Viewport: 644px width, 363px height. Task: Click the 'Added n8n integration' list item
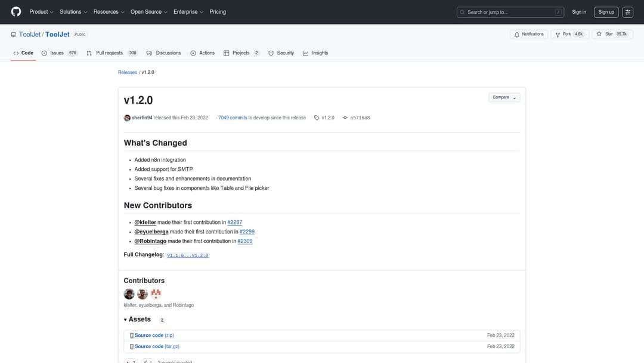coord(160,160)
